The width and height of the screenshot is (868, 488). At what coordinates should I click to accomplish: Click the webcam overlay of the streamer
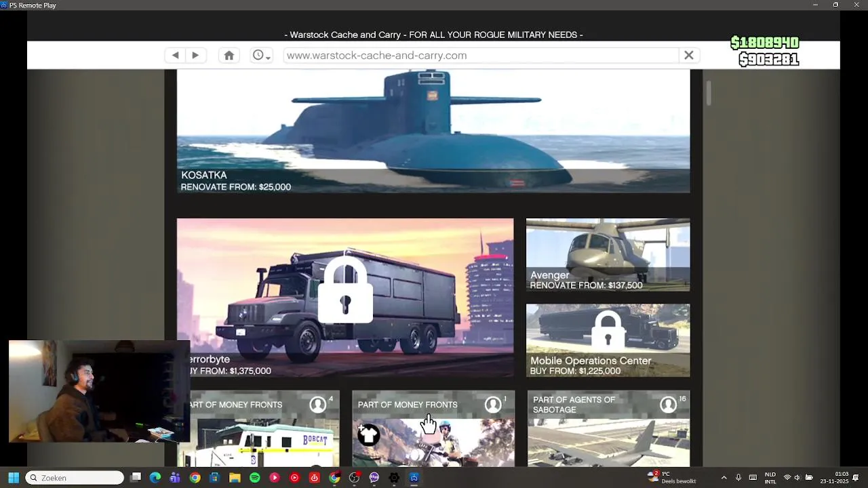coord(99,391)
